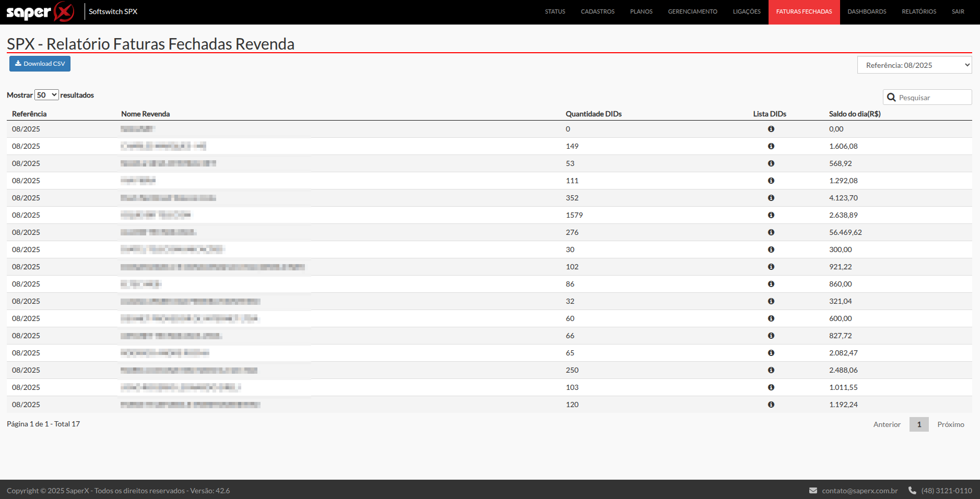Sort by the Quantidade DIDs column header

(x=594, y=114)
